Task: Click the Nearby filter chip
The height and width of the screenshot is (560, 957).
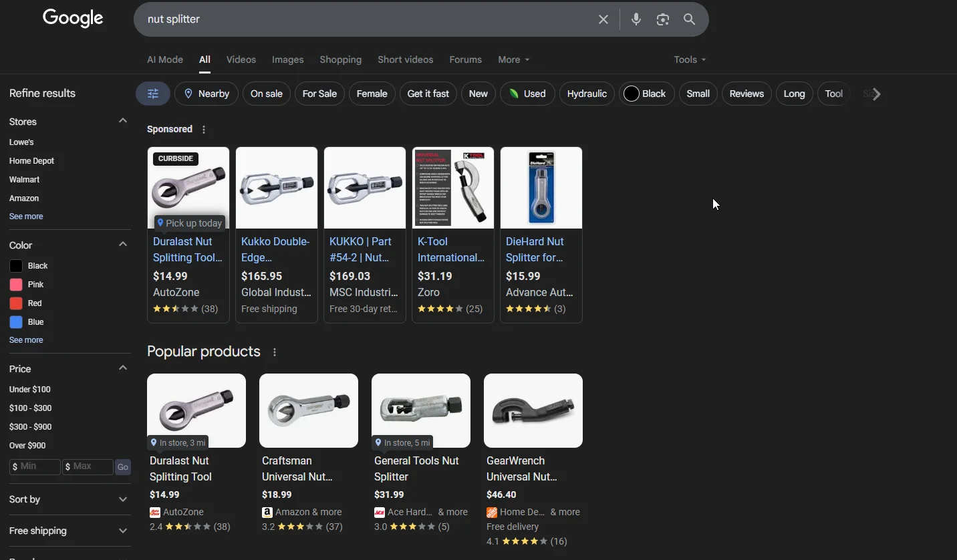Action: (x=207, y=94)
